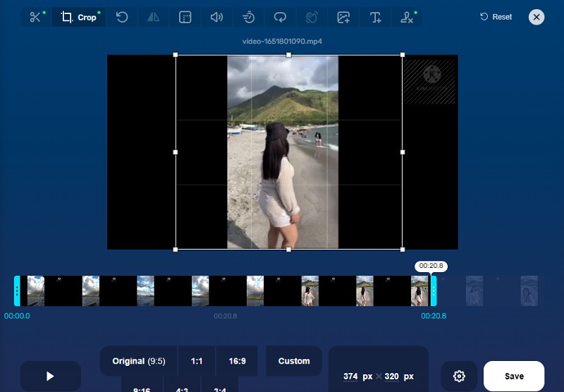Open the Loop tool
This screenshot has height=392, width=564.
(x=280, y=17)
